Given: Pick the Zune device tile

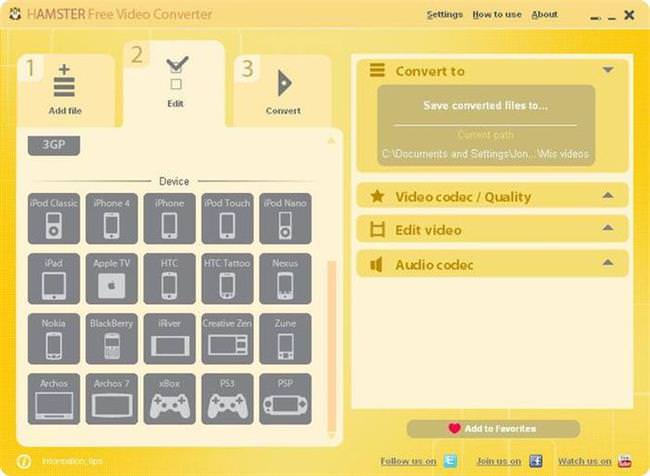Looking at the screenshot, I should pos(285,339).
